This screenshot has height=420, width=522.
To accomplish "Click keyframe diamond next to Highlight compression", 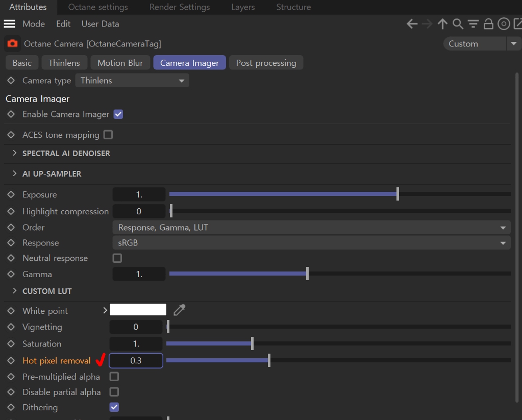I will tap(11, 211).
